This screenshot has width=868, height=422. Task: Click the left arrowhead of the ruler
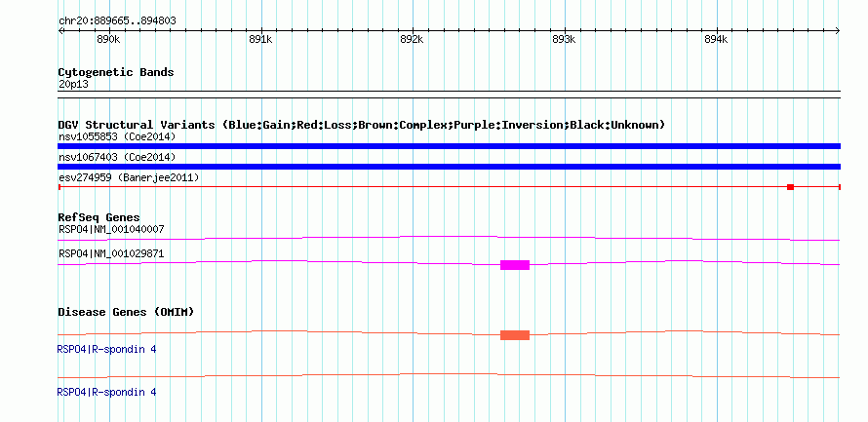click(60, 31)
